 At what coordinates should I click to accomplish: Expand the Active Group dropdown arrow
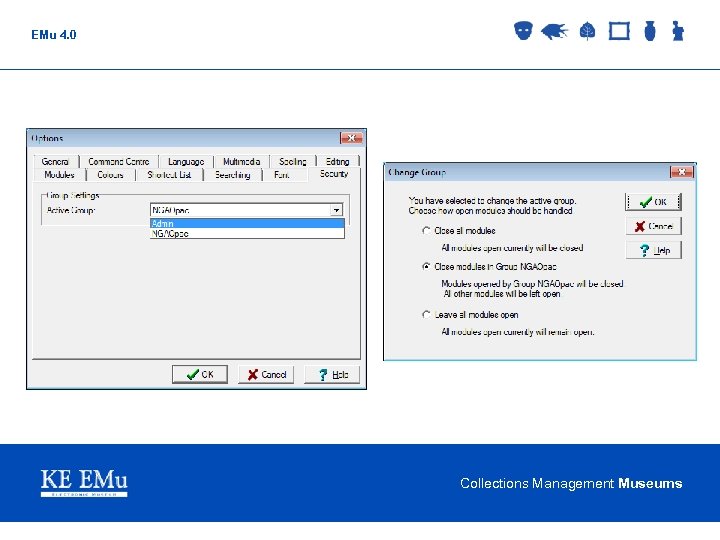click(x=337, y=210)
